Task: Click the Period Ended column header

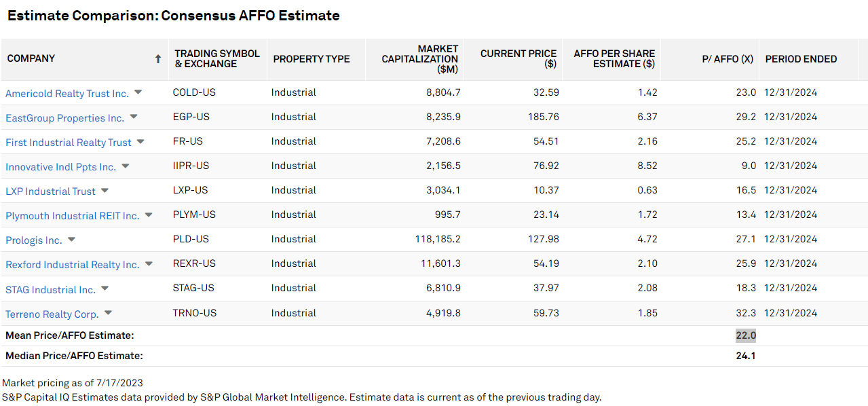Action: tap(801, 59)
